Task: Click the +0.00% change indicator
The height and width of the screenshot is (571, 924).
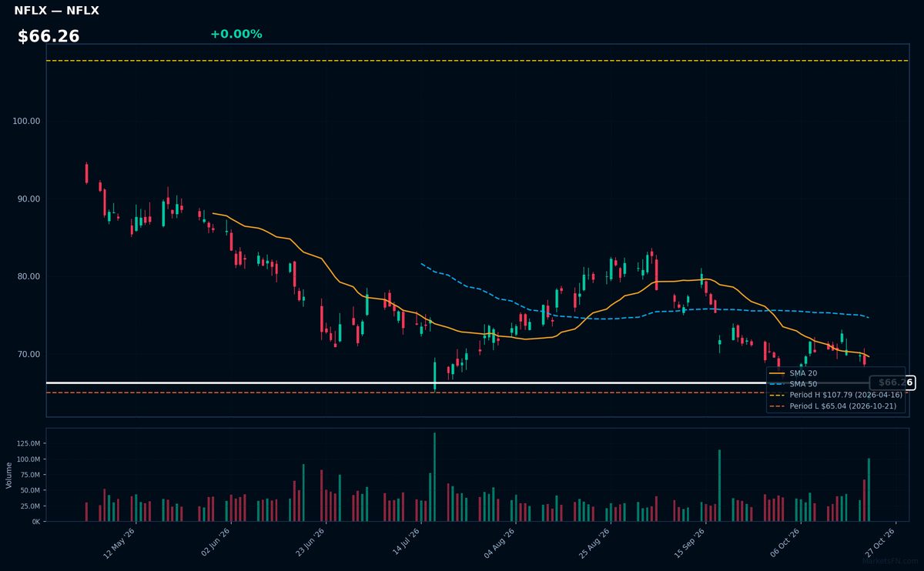Action: pyautogui.click(x=236, y=34)
